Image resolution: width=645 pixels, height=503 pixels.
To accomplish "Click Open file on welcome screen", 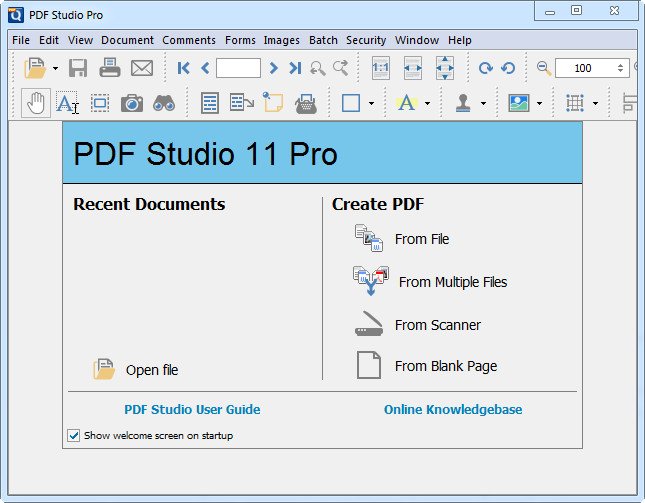I will pos(136,369).
